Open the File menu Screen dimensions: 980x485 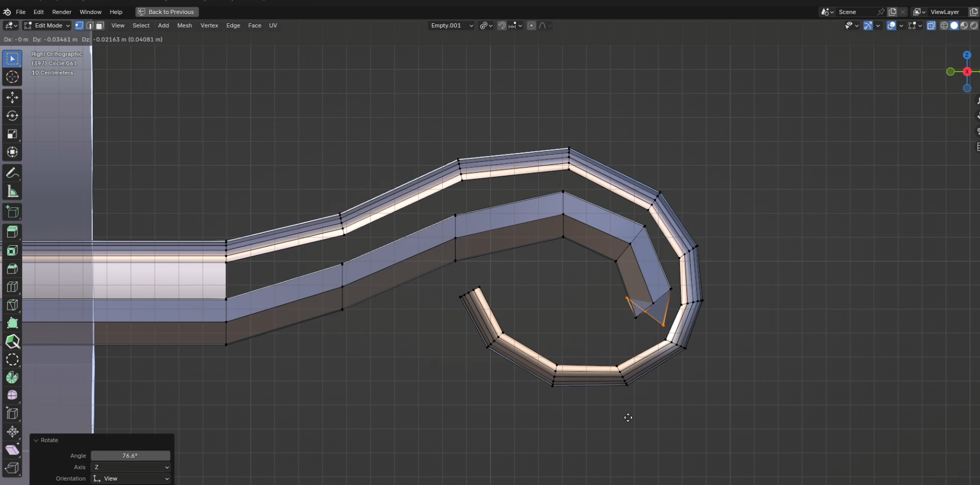[x=21, y=12]
